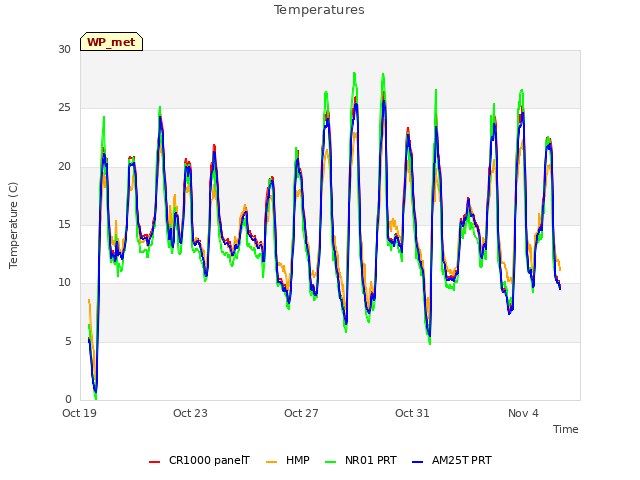Click the Oct 31 x-axis label
This screenshot has height=480, width=640.
coord(412,413)
